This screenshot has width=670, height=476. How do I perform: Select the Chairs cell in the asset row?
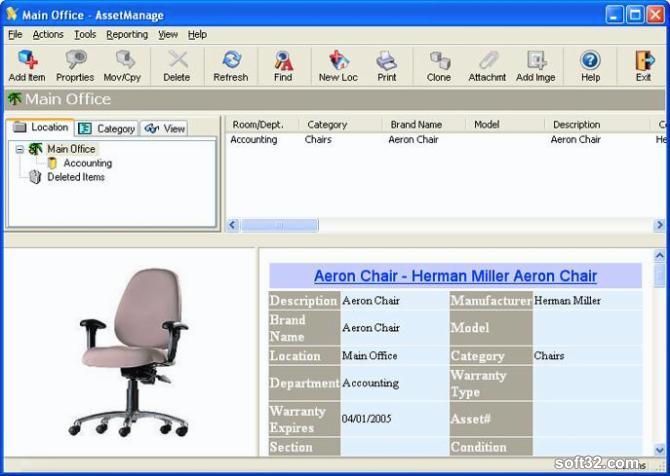click(318, 139)
